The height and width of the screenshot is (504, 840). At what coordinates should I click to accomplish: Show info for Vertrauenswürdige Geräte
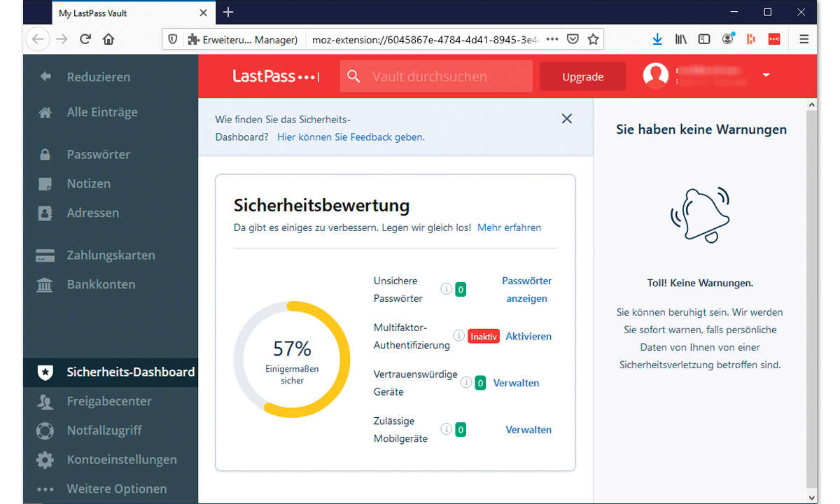point(465,382)
